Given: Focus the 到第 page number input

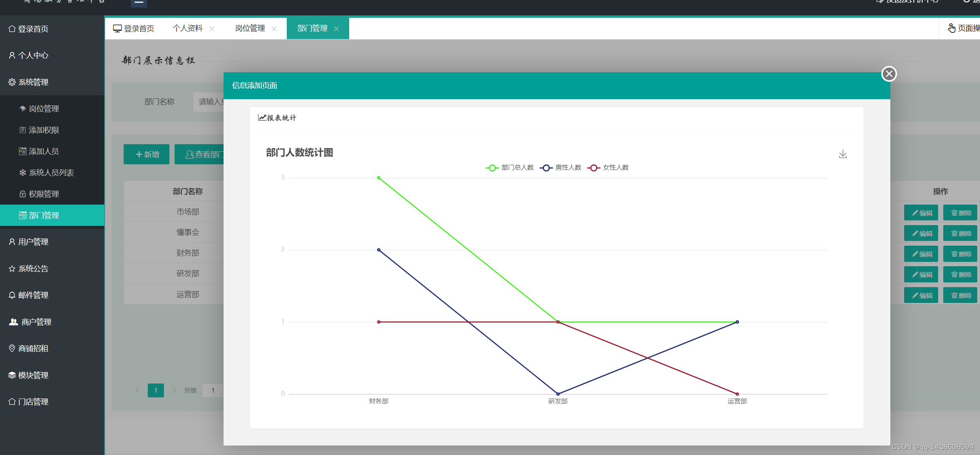Looking at the screenshot, I should click(x=213, y=390).
